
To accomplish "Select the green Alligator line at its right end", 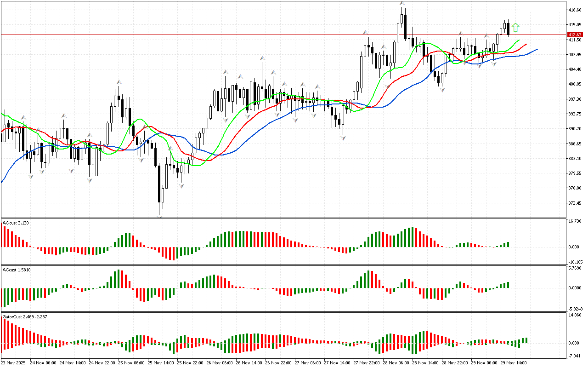I will point(519,40).
